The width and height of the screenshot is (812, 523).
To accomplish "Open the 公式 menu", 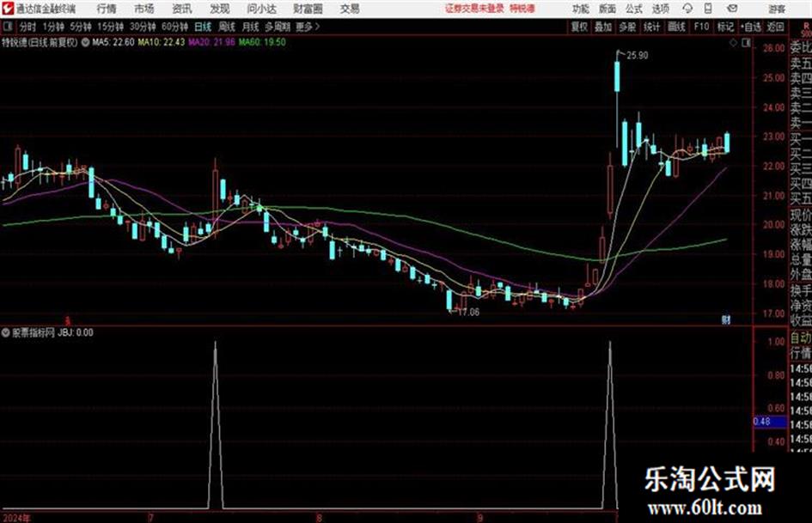I will [634, 9].
